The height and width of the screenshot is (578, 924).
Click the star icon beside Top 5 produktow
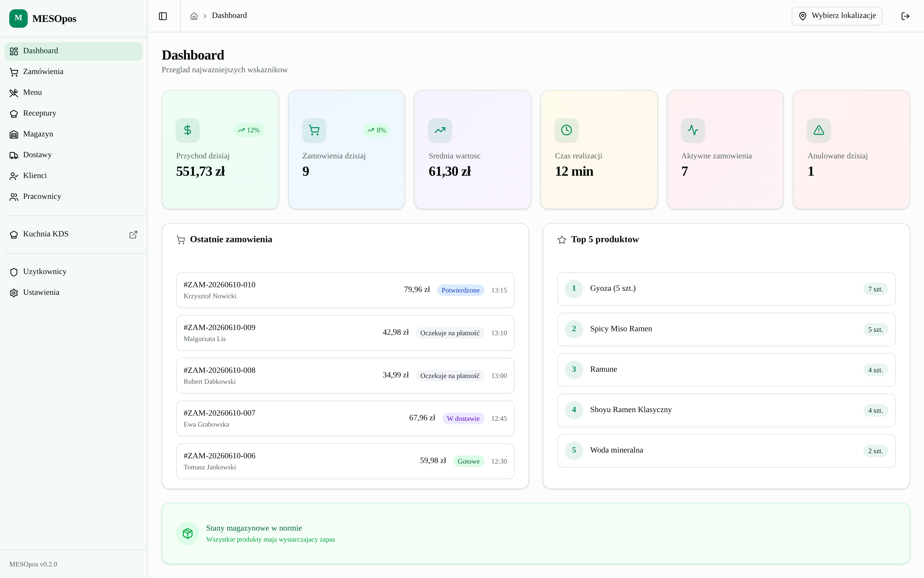pos(562,240)
